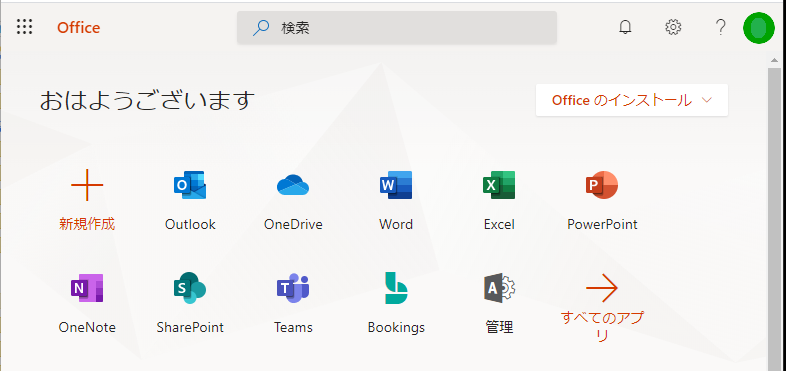Click the Bookings text label
This screenshot has height=371, width=786.
coord(396,327)
